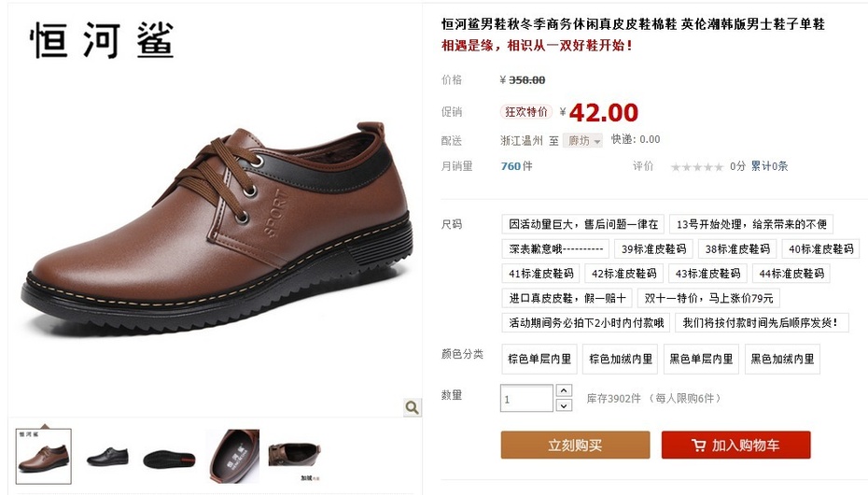Click the quantity input field
This screenshot has width=868, height=495.
click(x=526, y=398)
